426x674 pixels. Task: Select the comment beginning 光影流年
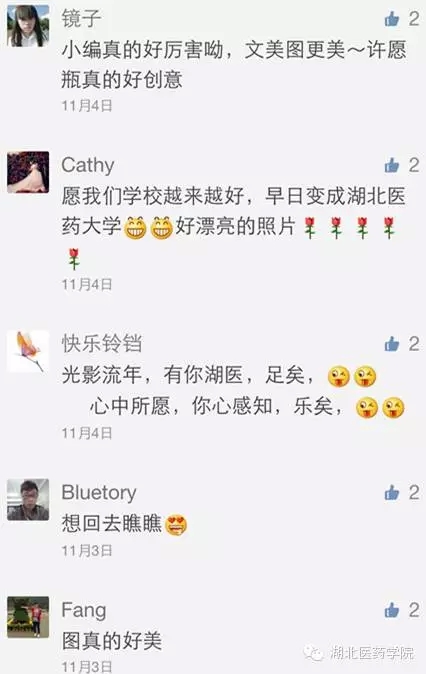coord(233,391)
